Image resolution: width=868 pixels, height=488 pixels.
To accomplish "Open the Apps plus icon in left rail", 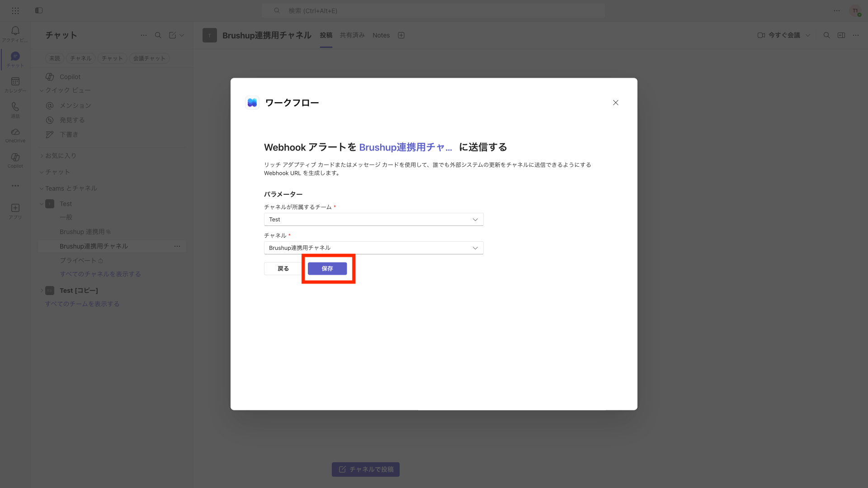I will 15,211.
